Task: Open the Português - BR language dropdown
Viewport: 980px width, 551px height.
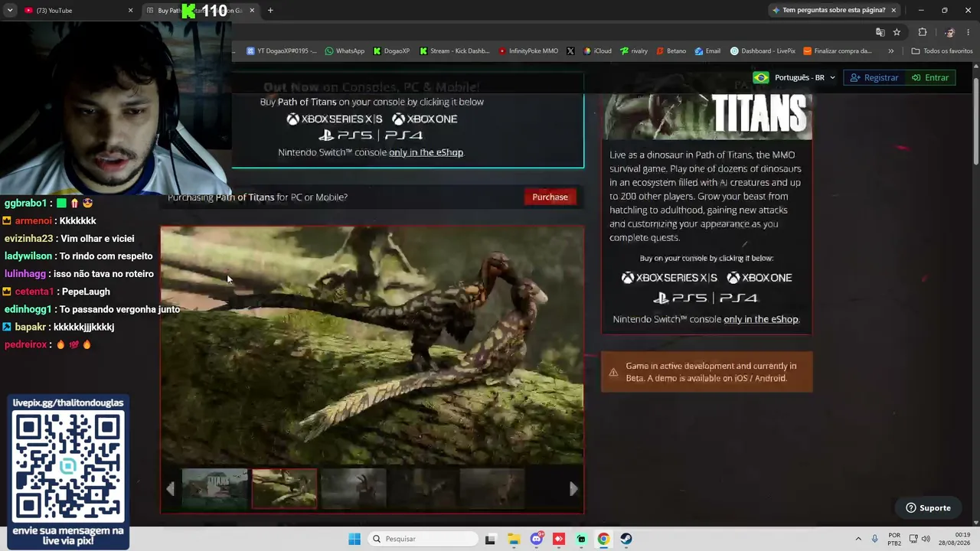Action: coord(795,77)
